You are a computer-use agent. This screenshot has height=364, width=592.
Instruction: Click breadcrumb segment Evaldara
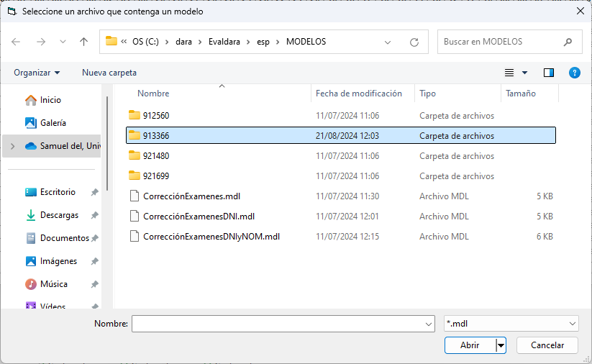coord(224,42)
